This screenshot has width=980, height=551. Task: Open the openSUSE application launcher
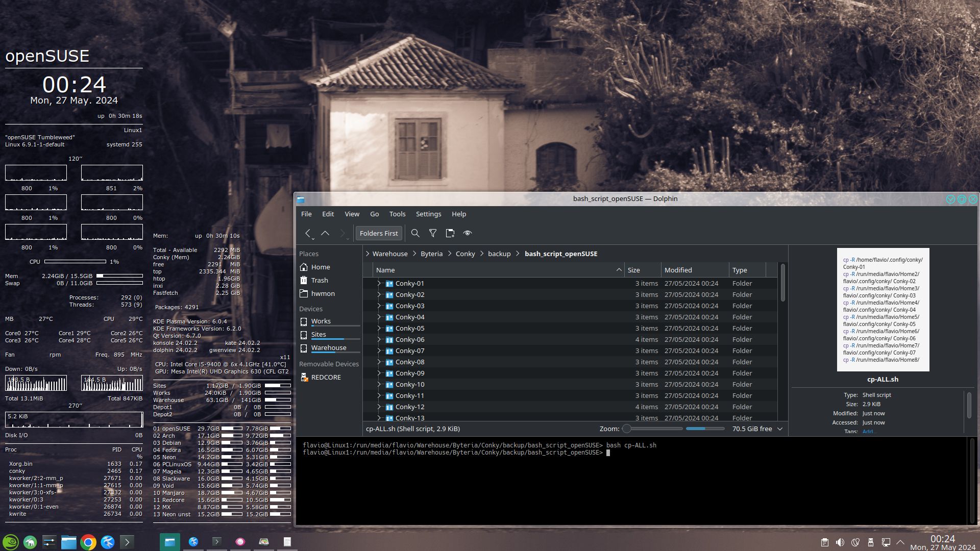pos(11,542)
